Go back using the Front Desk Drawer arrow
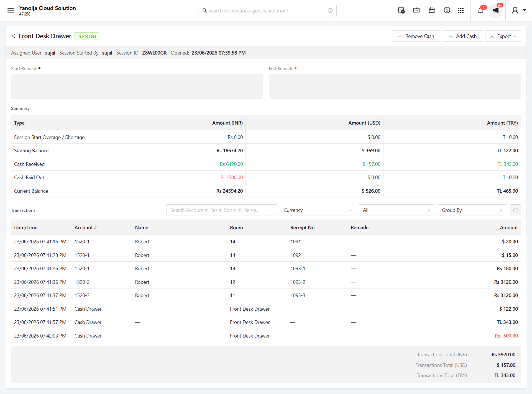Screen dimensions: 532x394 tap(13, 36)
